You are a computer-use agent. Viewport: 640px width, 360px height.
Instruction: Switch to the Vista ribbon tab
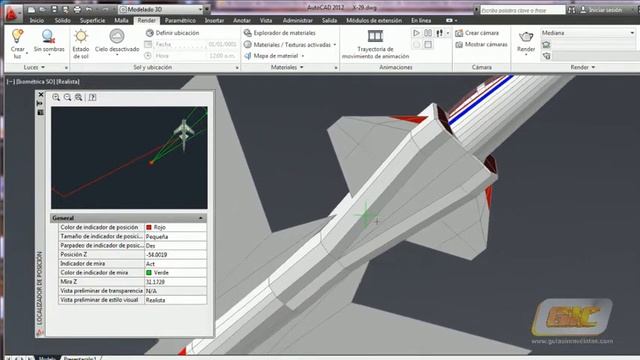pyautogui.click(x=266, y=20)
